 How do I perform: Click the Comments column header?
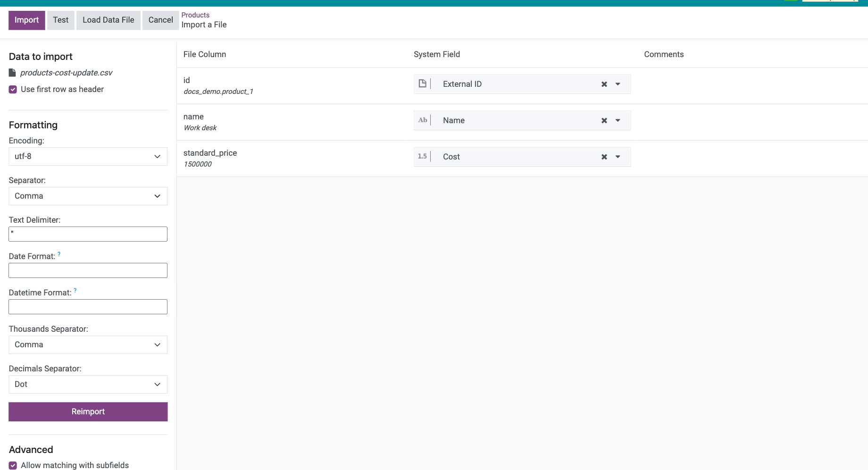point(664,54)
